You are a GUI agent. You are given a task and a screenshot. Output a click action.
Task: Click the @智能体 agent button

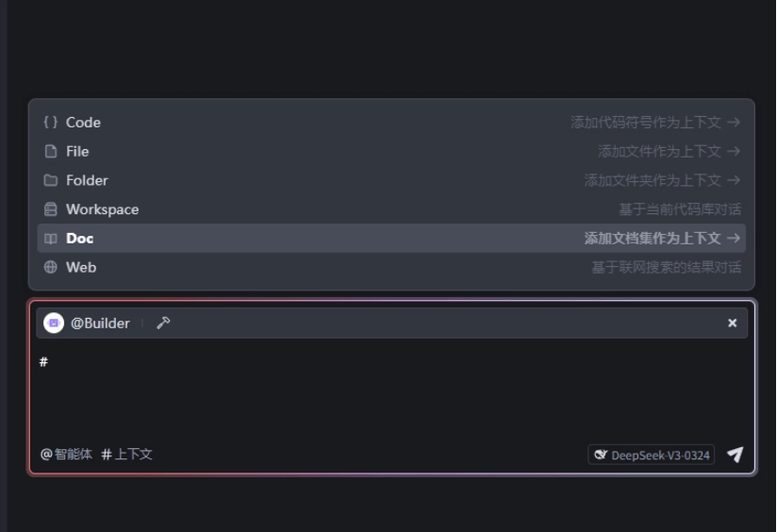pos(66,454)
